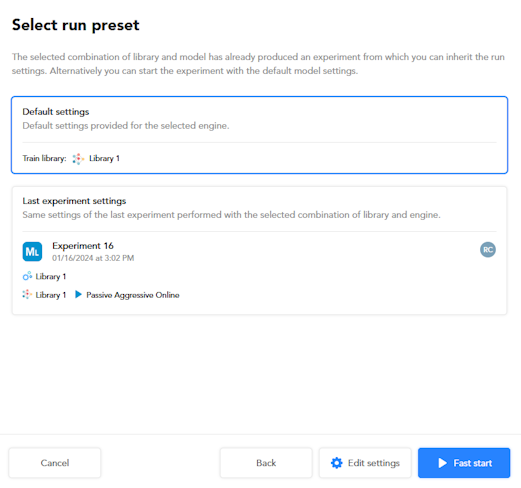Click the Experiment 16 title
Screen dimensions: 521x488
tap(83, 246)
